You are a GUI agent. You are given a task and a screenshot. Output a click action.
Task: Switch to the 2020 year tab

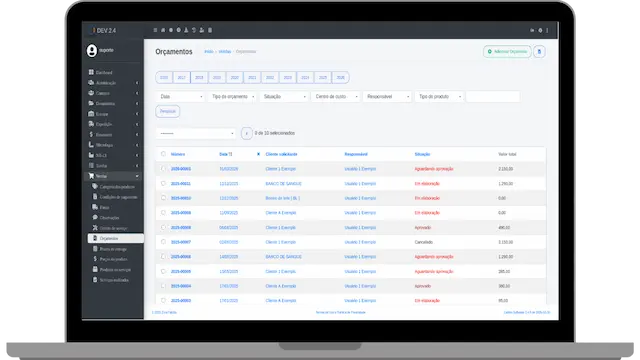235,78
